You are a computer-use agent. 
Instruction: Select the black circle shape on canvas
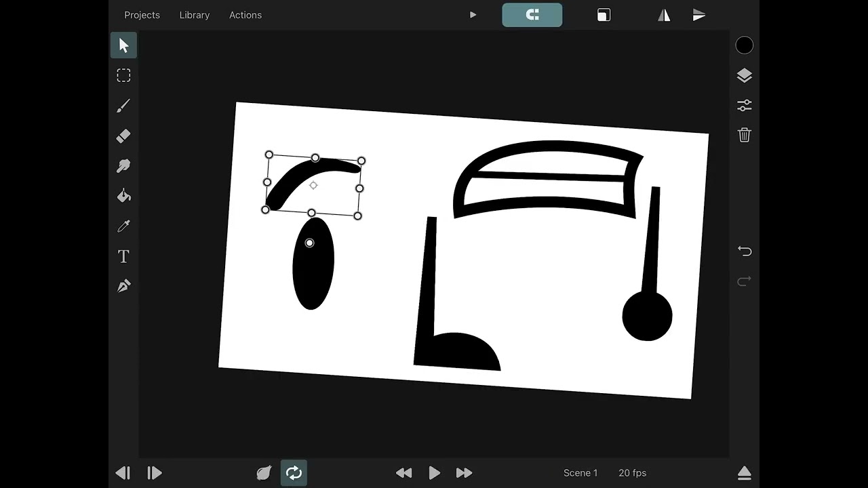(647, 316)
